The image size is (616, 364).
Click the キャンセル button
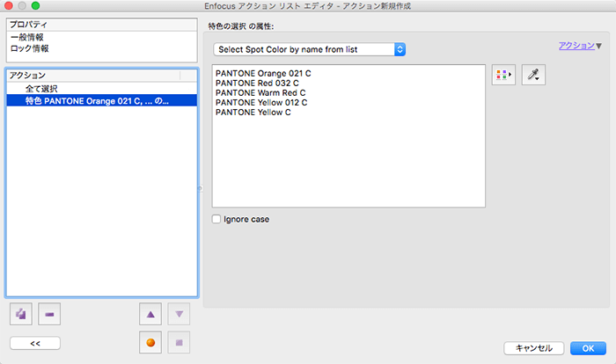pos(534,348)
